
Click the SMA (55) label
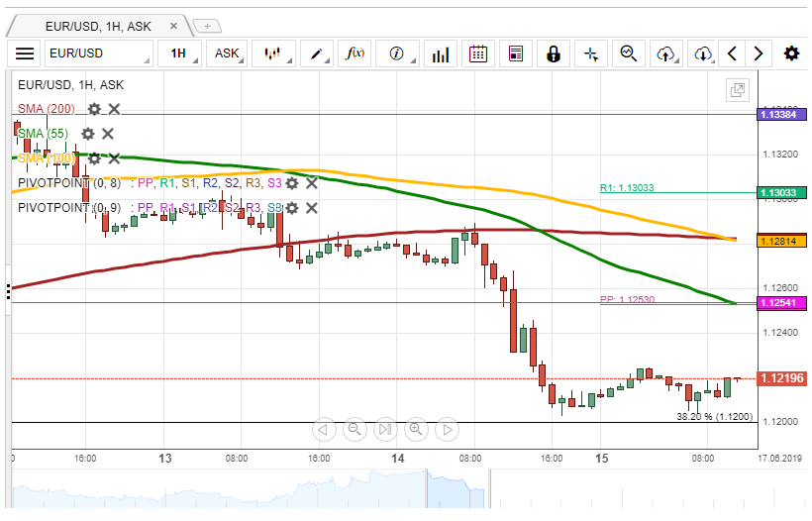43,134
